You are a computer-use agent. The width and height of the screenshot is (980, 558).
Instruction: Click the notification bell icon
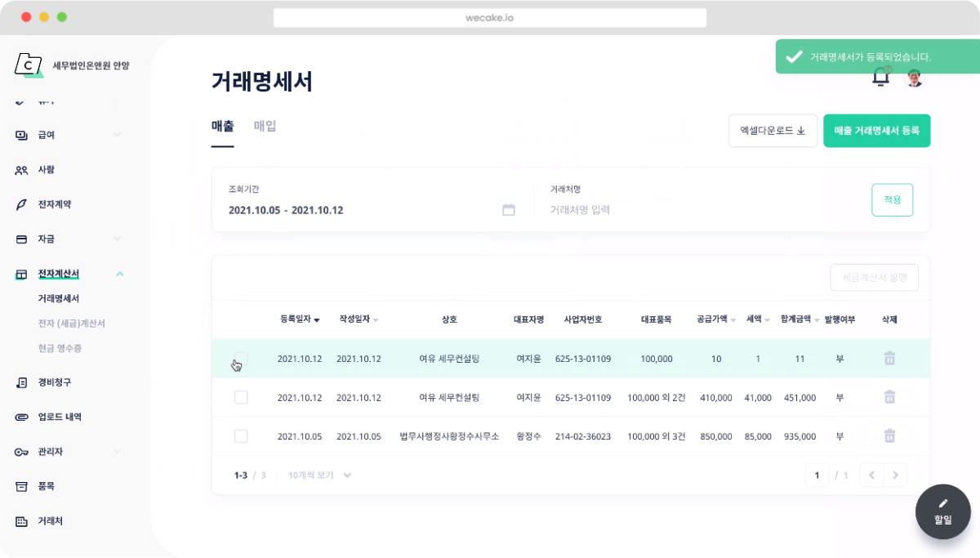880,78
